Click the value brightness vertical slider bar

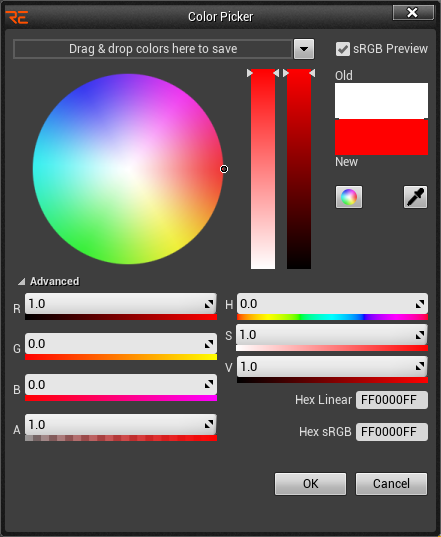299,169
